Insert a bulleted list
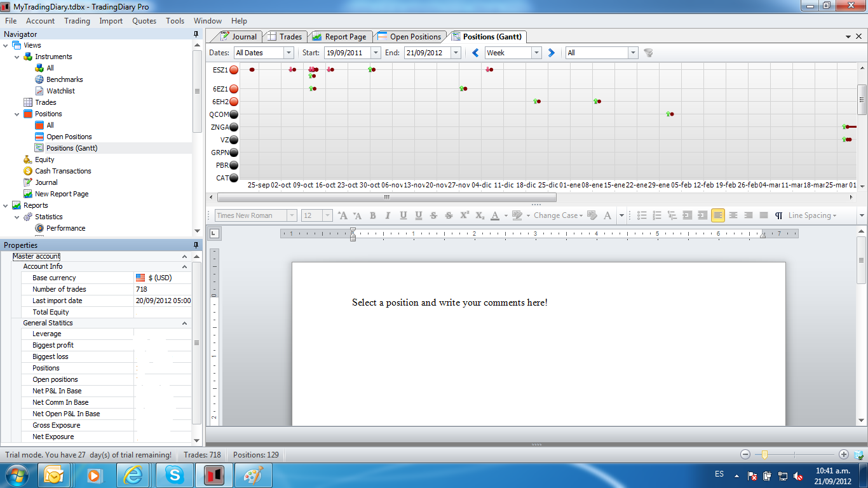Screen dimensions: 868x488 [642, 215]
